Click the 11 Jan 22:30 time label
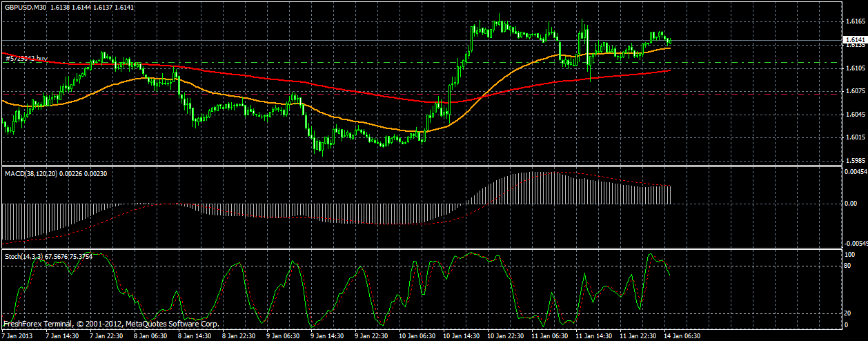 (x=640, y=335)
